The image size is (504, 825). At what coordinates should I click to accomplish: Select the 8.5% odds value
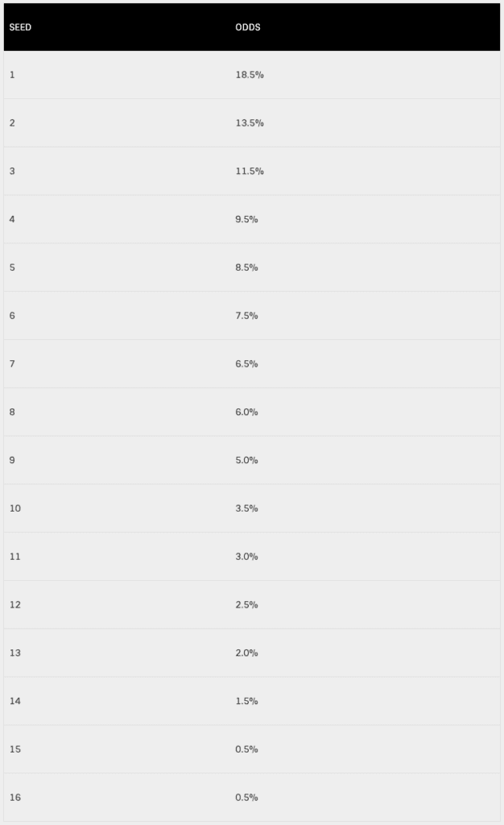pos(246,267)
